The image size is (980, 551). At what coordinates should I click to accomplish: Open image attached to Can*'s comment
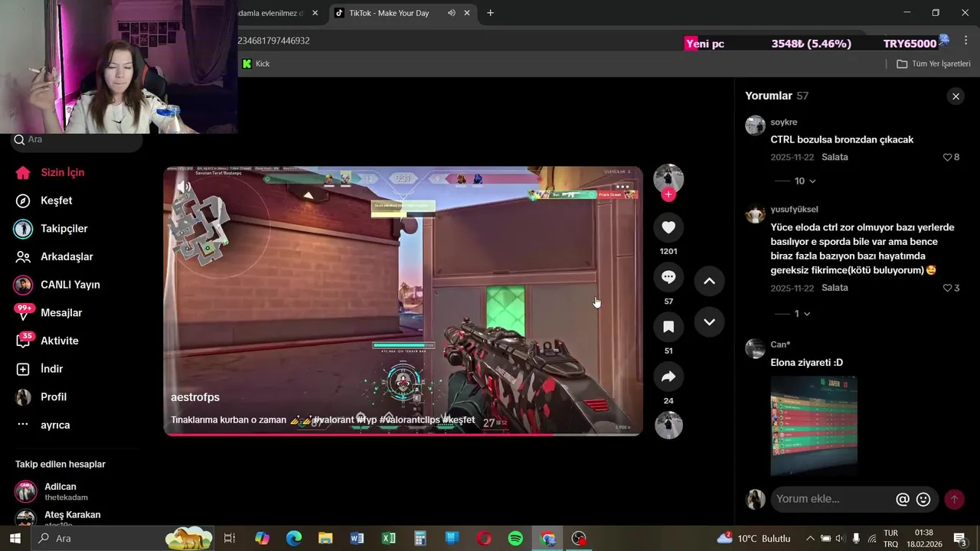(x=814, y=425)
